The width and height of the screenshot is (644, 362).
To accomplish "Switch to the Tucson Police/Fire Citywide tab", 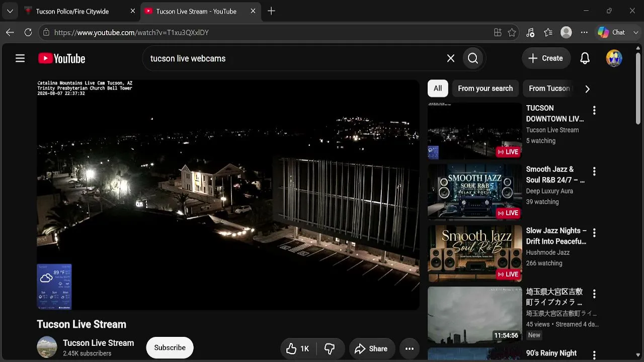I will [x=72, y=11].
